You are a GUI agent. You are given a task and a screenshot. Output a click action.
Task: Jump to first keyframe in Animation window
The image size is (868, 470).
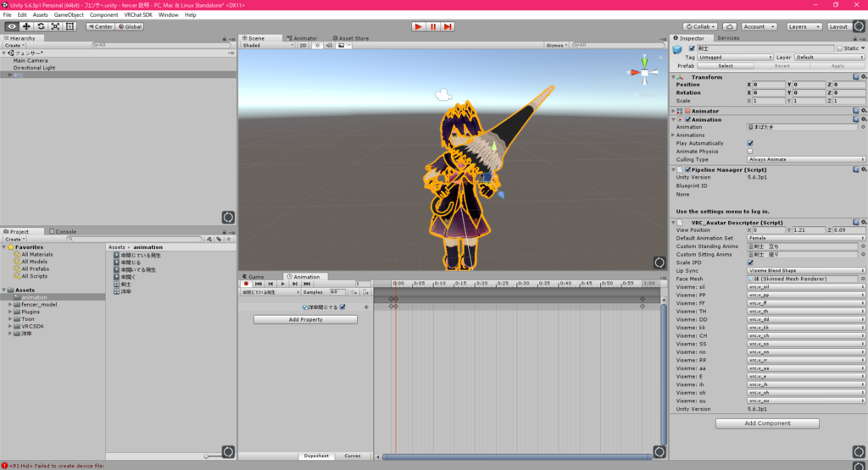(x=258, y=284)
